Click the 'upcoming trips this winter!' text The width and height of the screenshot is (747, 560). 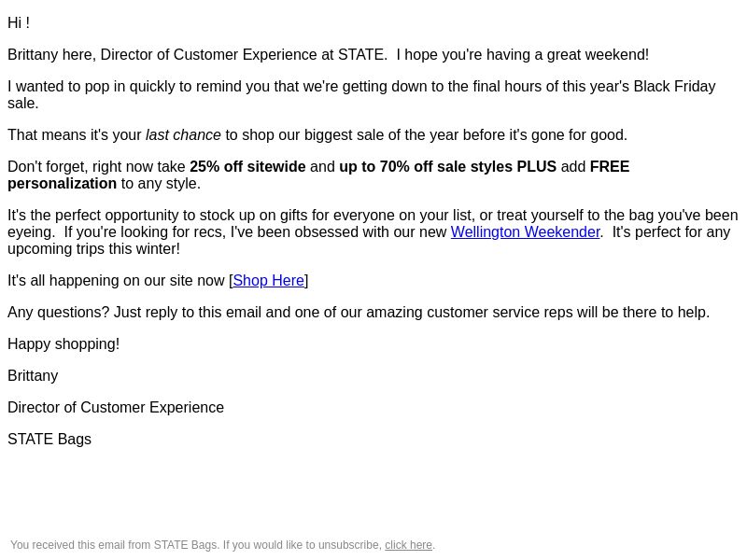tap(94, 249)
